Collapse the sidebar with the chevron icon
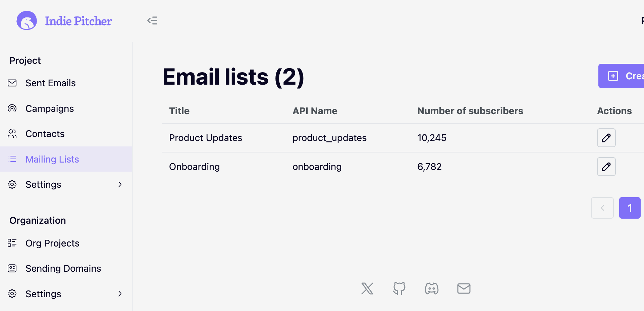Viewport: 644px width, 311px height. point(152,20)
